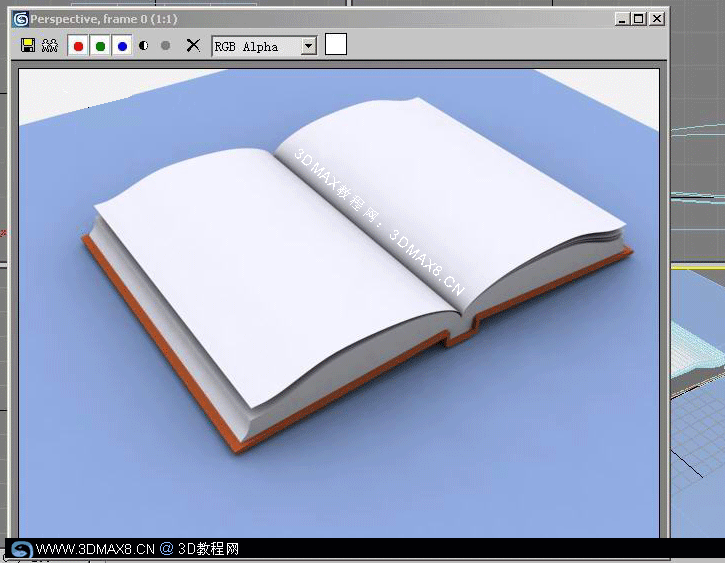Clone the rendered frame window
This screenshot has width=725, height=563.
click(50, 46)
